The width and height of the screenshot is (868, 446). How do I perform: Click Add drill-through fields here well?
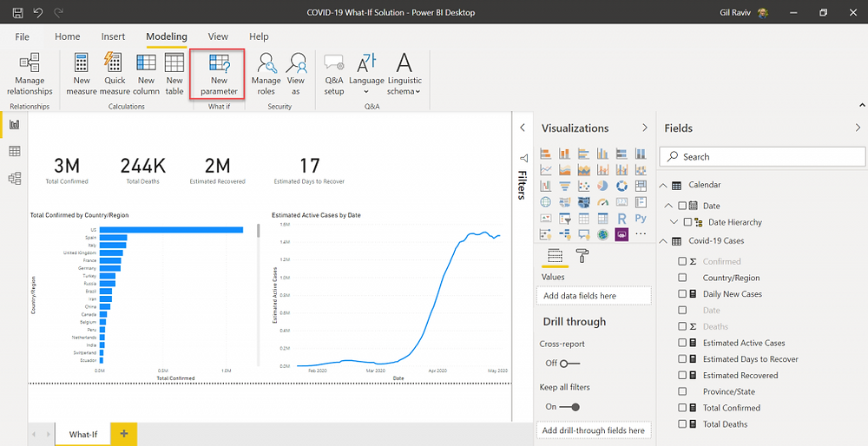(594, 430)
